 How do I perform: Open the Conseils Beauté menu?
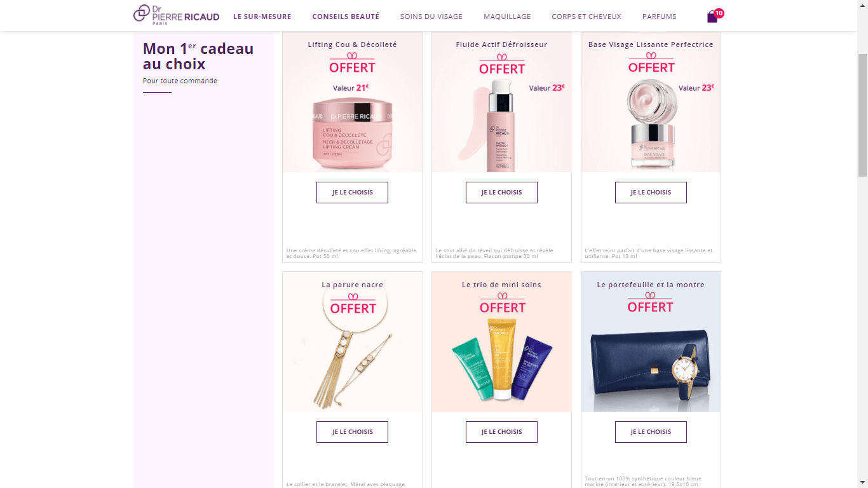click(x=346, y=17)
